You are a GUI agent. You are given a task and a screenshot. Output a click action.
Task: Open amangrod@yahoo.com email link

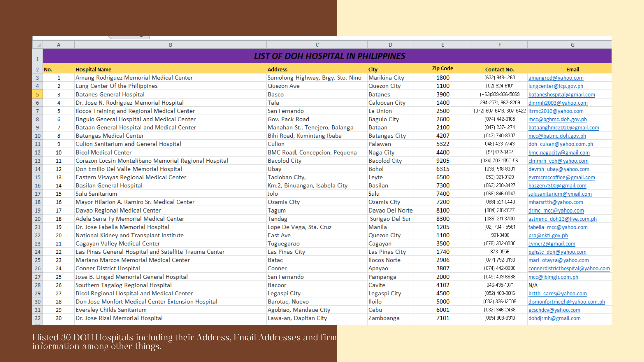(555, 78)
